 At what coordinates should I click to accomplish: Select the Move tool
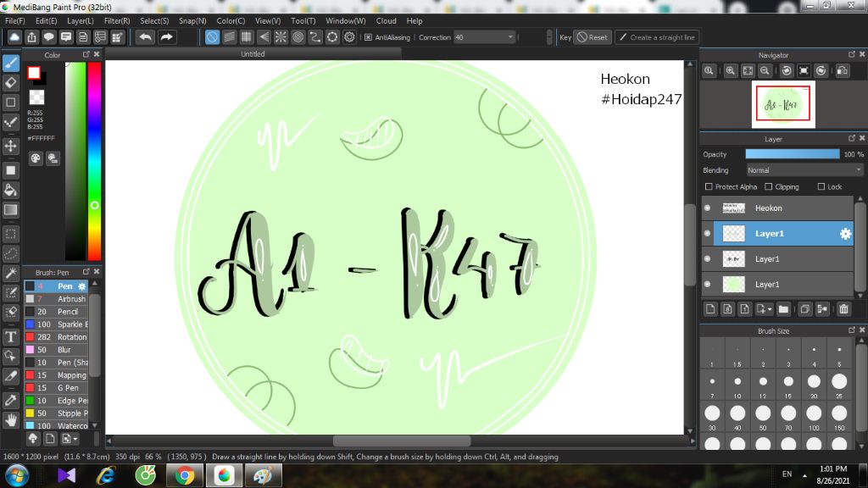[10, 146]
